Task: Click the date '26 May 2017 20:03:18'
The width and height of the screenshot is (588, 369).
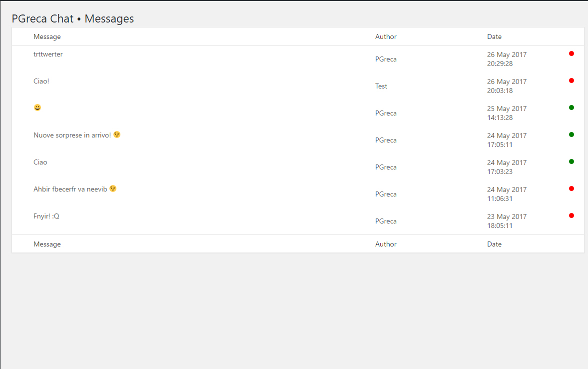Action: click(x=507, y=86)
